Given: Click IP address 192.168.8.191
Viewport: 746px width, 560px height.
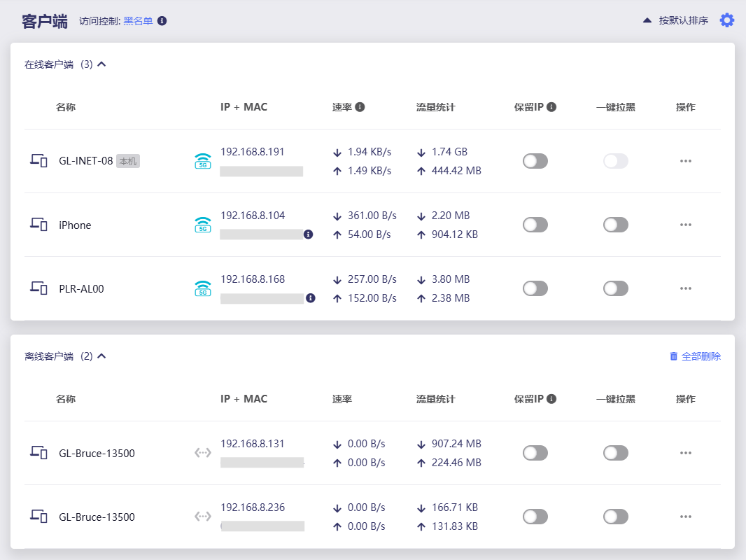Looking at the screenshot, I should [252, 152].
